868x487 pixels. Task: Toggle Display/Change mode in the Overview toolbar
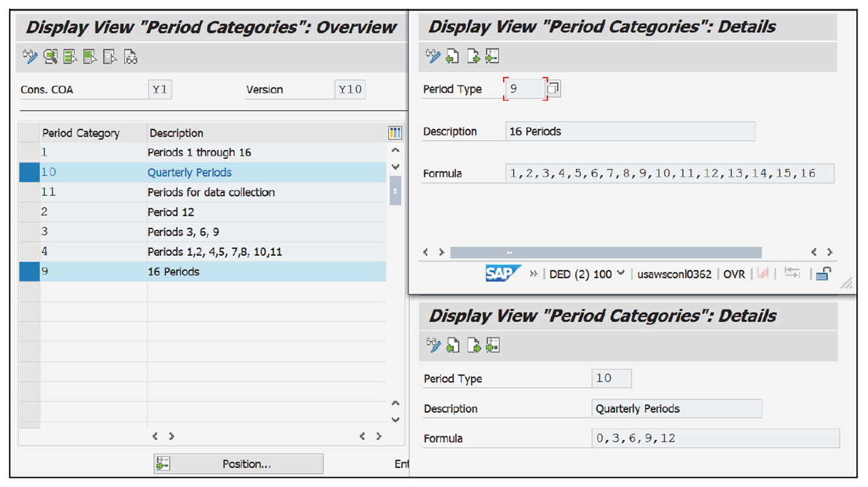30,57
